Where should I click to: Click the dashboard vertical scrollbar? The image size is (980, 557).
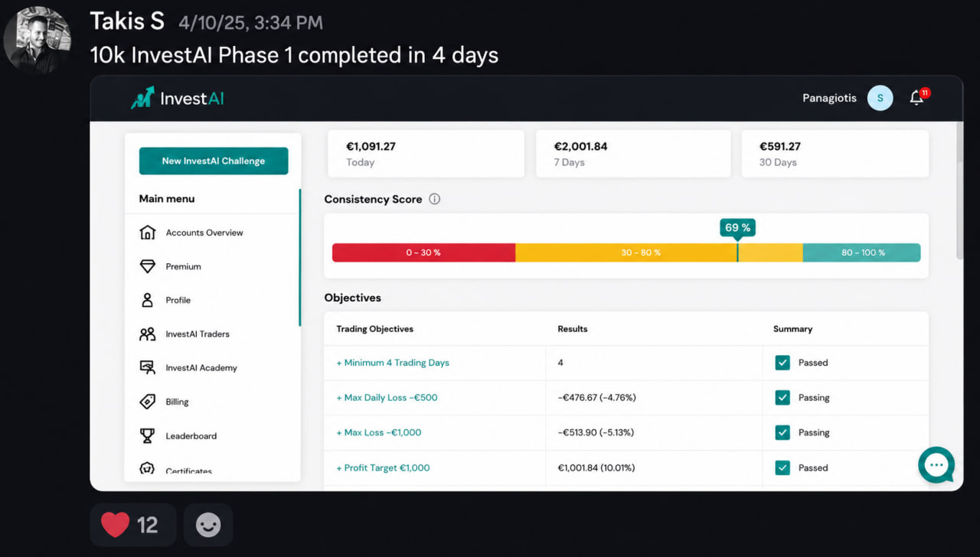959,191
